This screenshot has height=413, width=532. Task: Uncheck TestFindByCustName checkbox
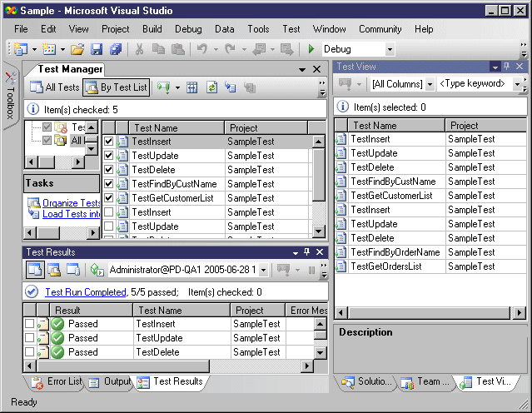[x=108, y=183]
